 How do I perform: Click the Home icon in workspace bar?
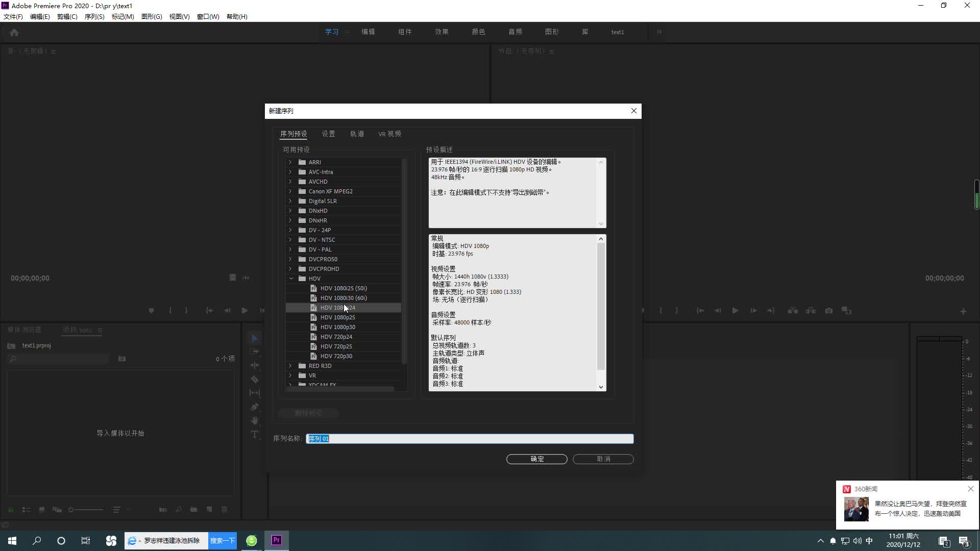(x=14, y=32)
